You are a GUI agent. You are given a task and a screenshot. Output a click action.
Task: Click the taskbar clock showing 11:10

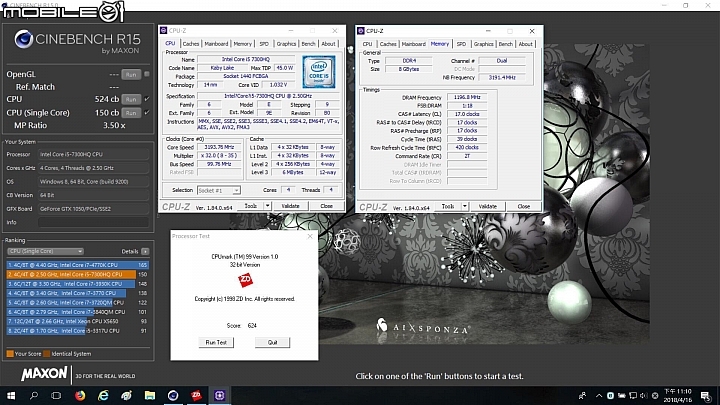click(678, 395)
